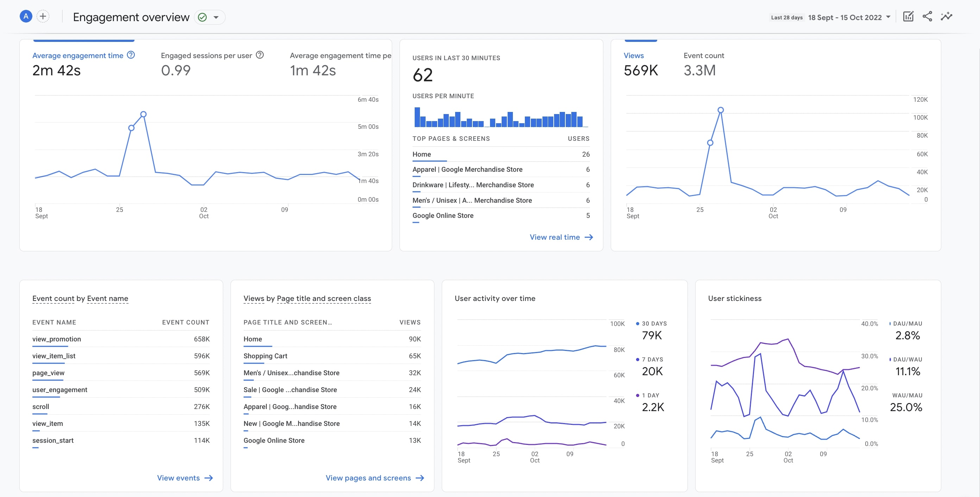Click the 1 DAY legend entry
980x497 pixels.
click(650, 402)
